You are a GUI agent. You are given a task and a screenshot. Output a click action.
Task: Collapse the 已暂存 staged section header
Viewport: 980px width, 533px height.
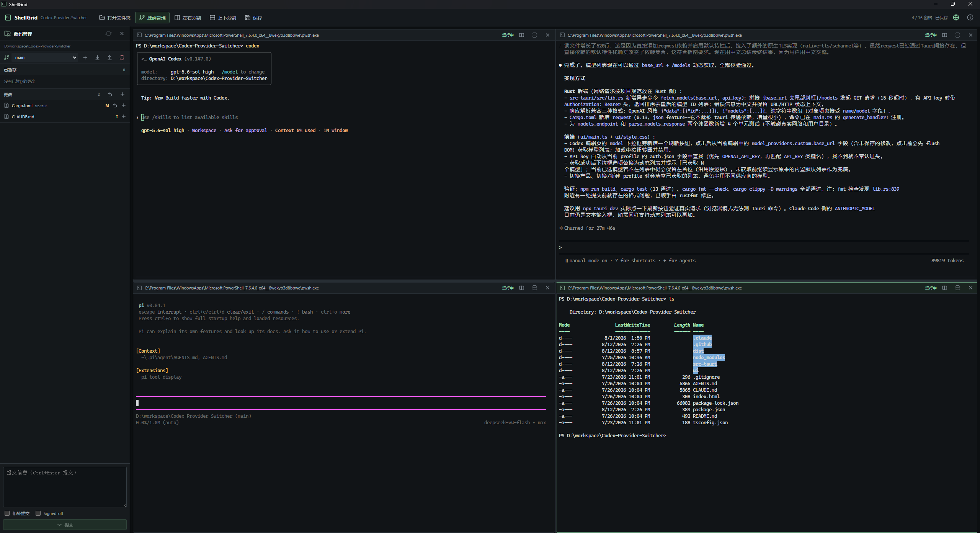click(x=65, y=70)
